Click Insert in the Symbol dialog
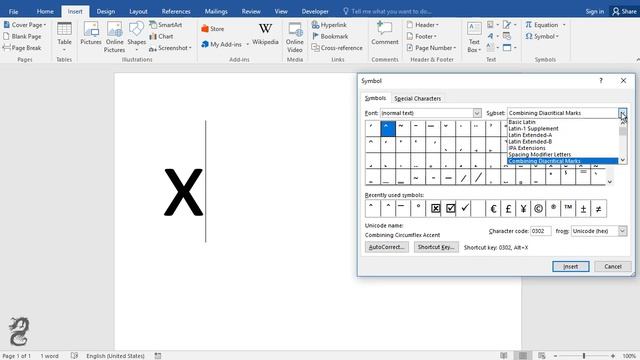Image resolution: width=640 pixels, height=360 pixels. pyautogui.click(x=571, y=267)
